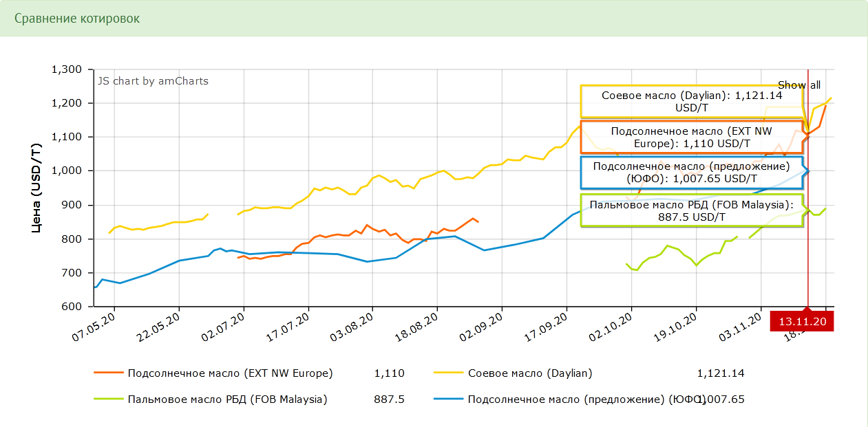868x427 pixels.
Task: Click the Соевое масло 1,121.14 USD/T tooltip
Action: (x=691, y=102)
